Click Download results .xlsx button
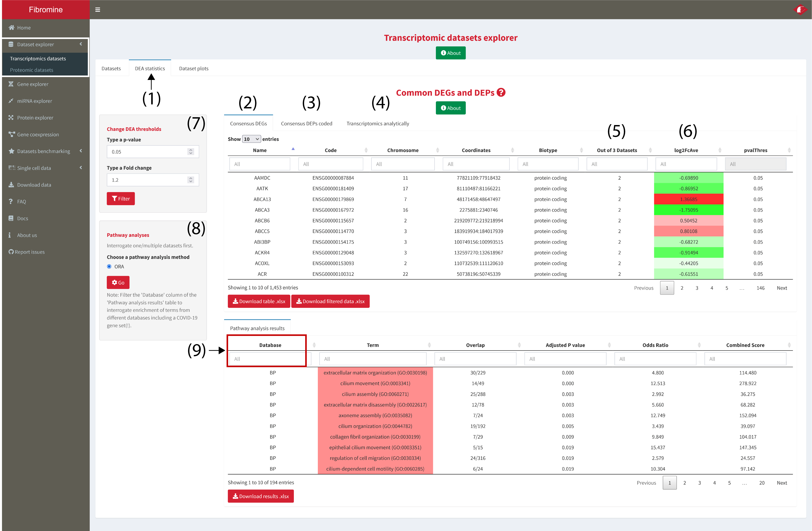This screenshot has height=531, width=812. [x=261, y=496]
